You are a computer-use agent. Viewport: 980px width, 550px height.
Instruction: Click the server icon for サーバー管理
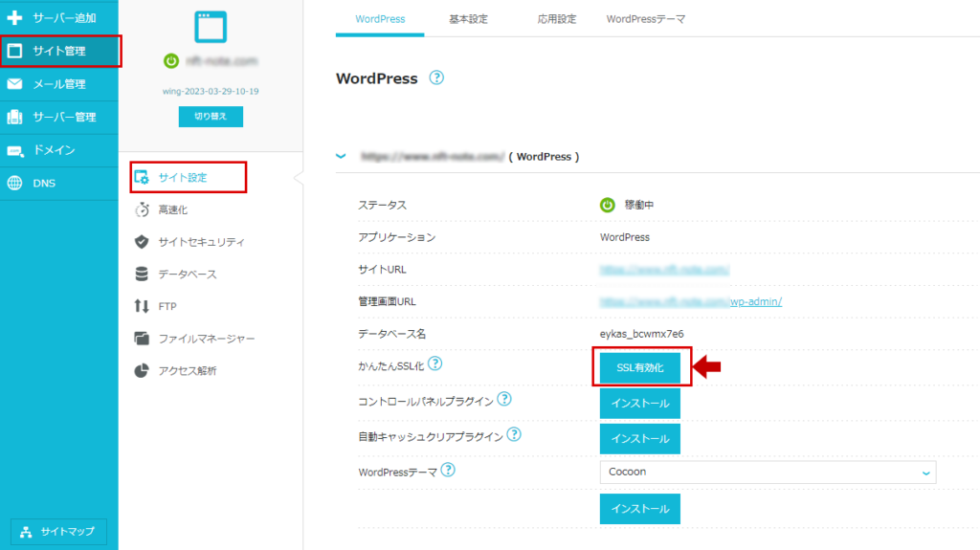pos(14,117)
